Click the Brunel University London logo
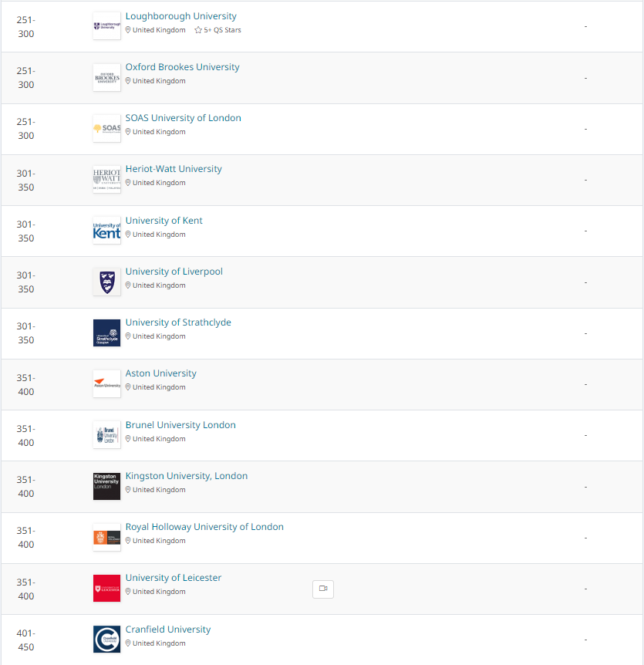The image size is (644, 665). tap(107, 435)
